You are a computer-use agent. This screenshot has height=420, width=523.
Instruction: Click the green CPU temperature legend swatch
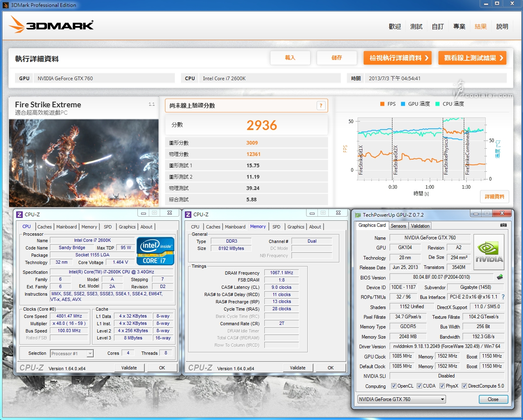[x=437, y=104]
